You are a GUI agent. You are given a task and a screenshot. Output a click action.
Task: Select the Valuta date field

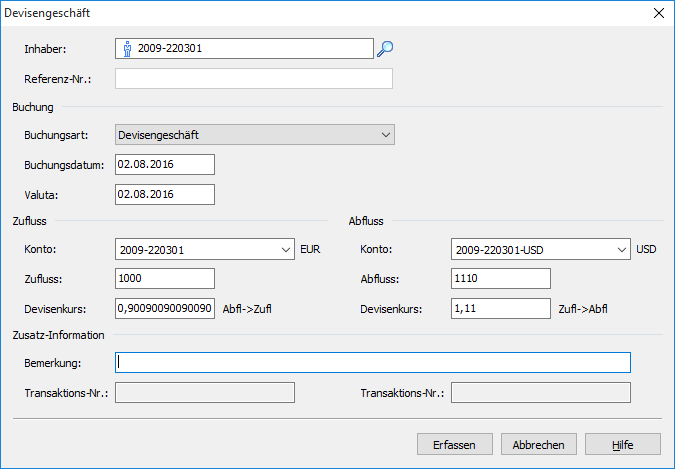coord(165,194)
